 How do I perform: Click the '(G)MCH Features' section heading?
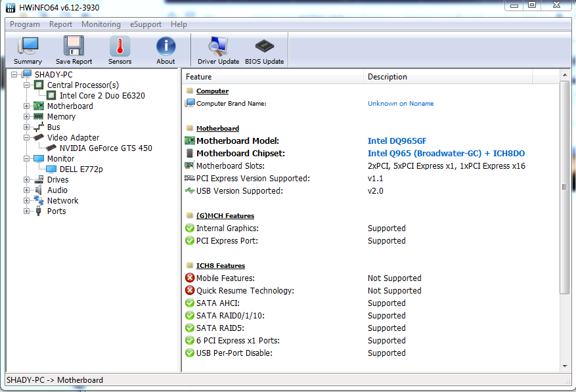(225, 215)
